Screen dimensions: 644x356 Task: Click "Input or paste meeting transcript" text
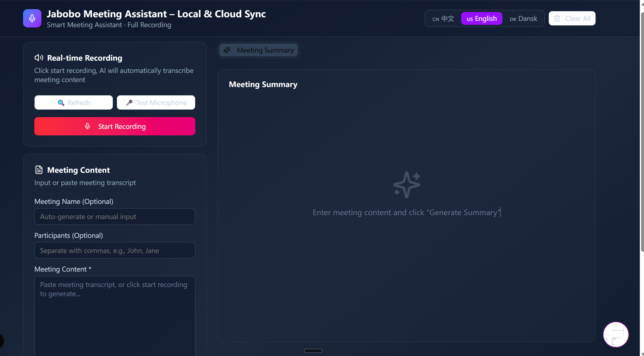85,182
